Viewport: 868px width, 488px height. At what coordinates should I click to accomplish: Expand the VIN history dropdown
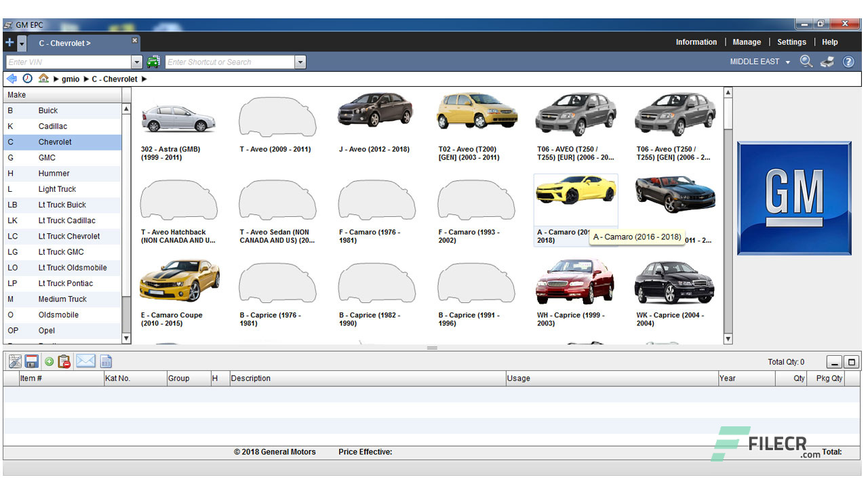point(137,62)
